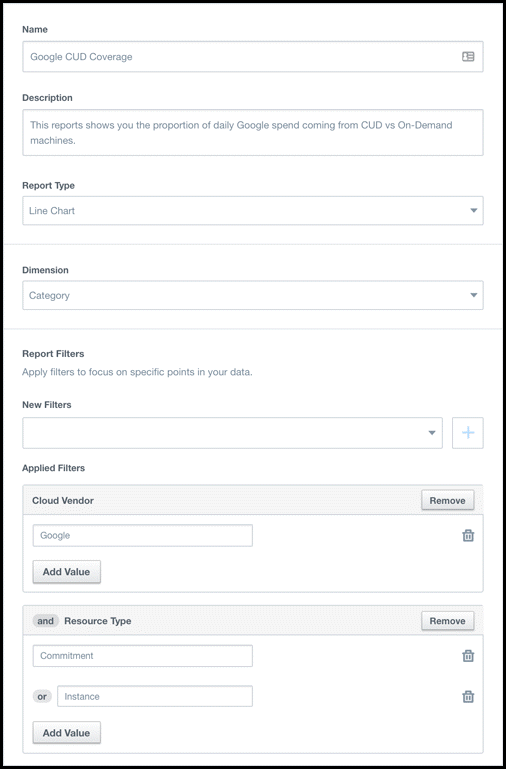This screenshot has height=769, width=506.
Task: Expand the Dimension Category dropdown
Action: [253, 295]
